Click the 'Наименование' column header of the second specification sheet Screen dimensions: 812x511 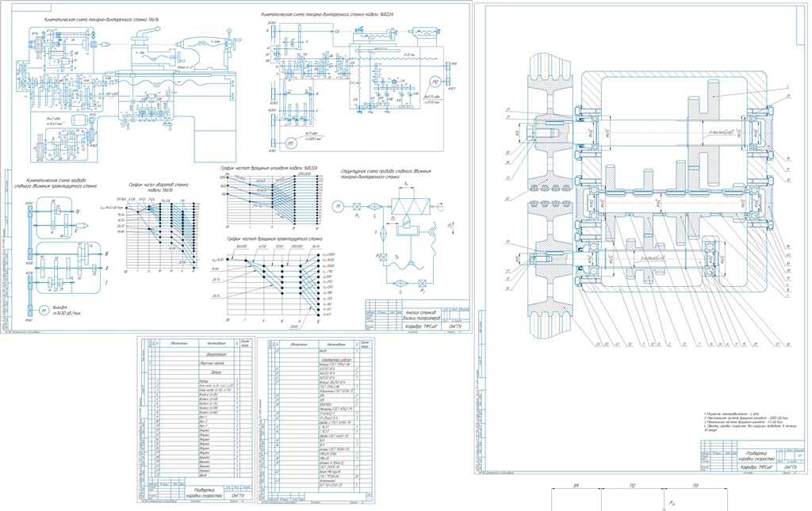[335, 343]
